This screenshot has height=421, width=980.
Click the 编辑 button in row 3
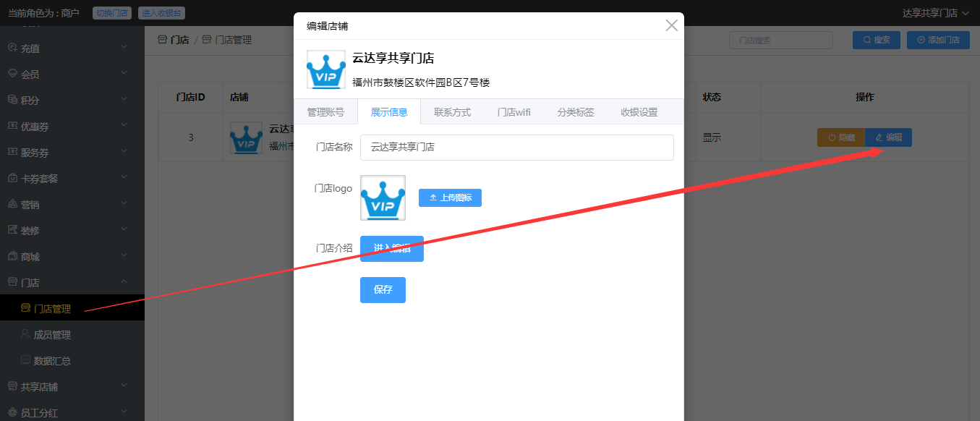point(888,137)
